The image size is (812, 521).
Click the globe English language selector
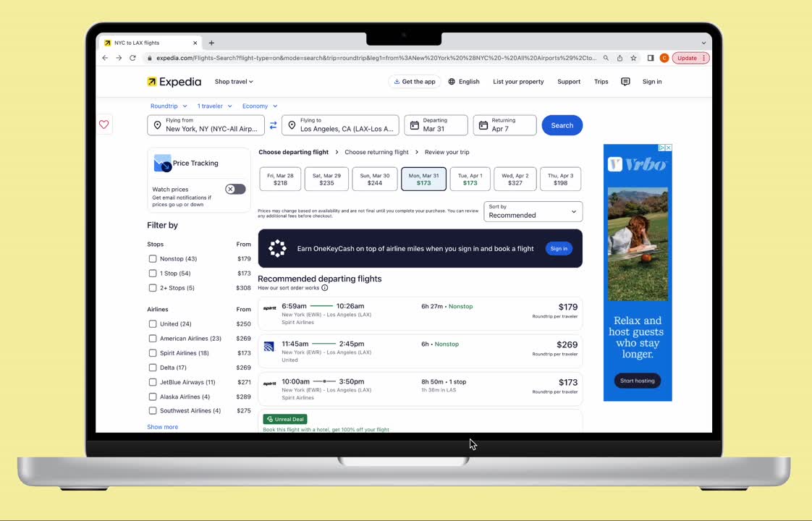[x=464, y=82]
